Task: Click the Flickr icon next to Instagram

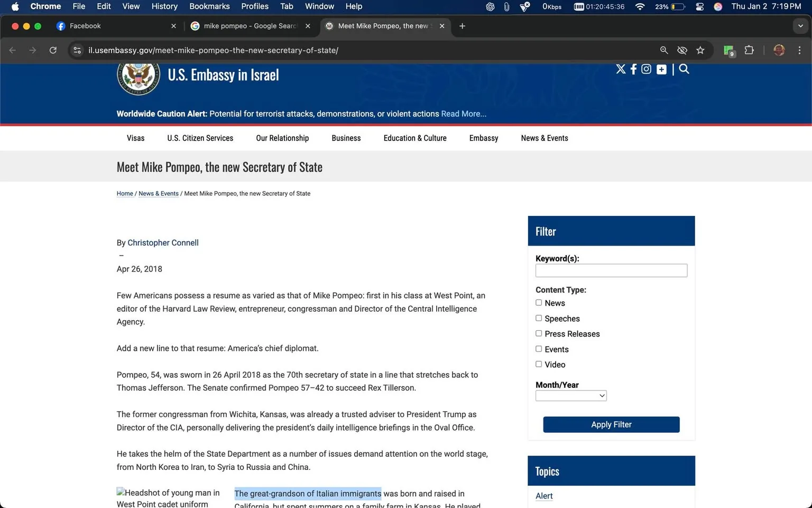Action: 661,69
